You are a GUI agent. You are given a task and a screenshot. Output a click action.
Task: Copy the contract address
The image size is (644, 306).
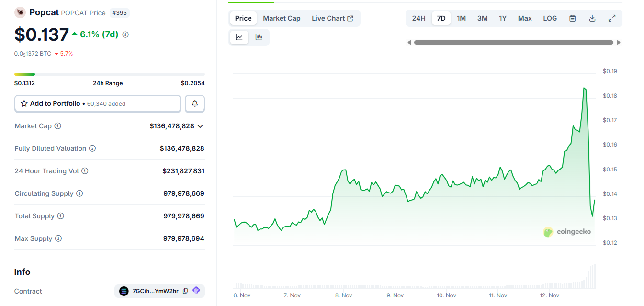(x=185, y=291)
